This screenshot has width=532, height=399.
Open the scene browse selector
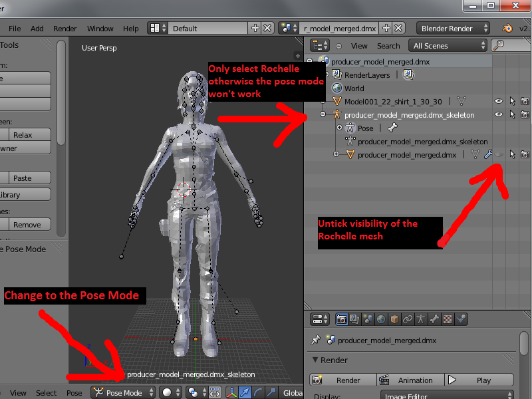click(289, 28)
